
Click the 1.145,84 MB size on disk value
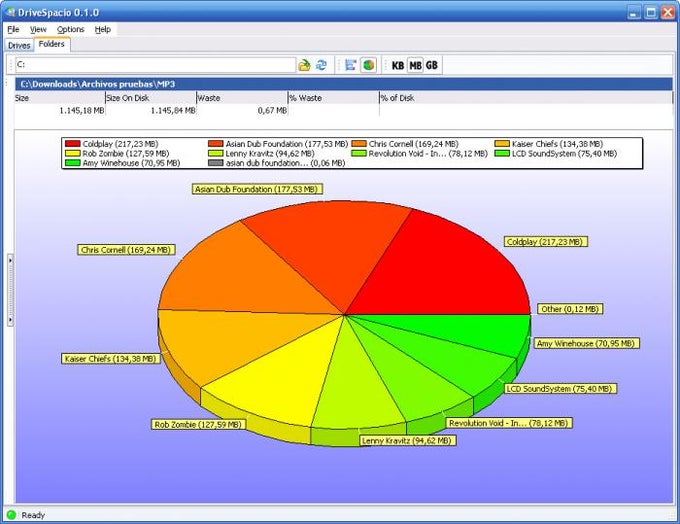coord(173,111)
